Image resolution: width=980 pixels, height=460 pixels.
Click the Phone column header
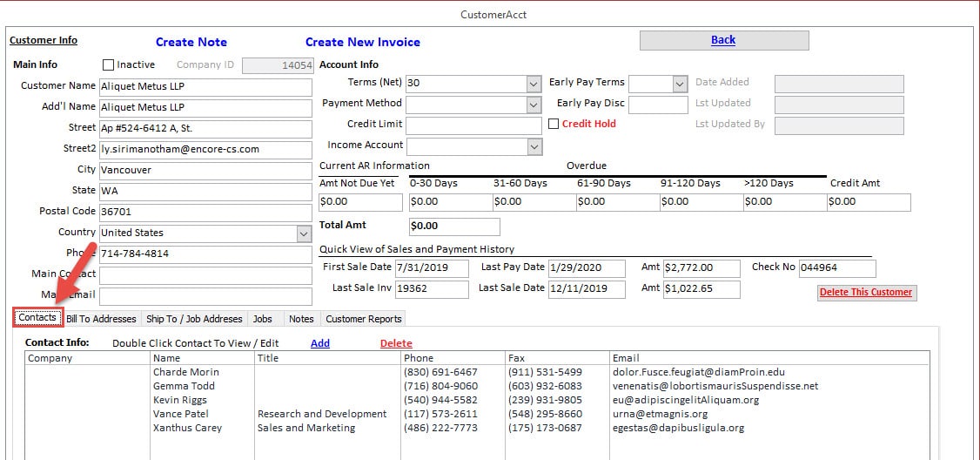[453, 358]
